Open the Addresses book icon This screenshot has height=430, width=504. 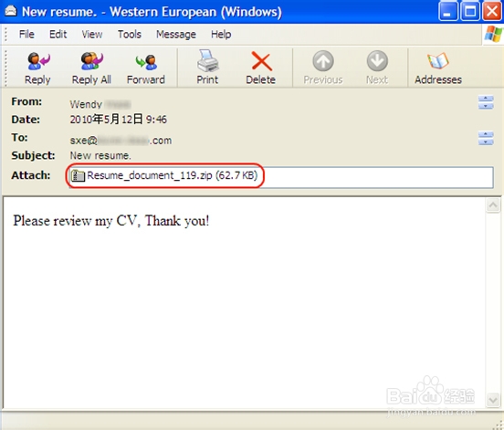[x=437, y=61]
